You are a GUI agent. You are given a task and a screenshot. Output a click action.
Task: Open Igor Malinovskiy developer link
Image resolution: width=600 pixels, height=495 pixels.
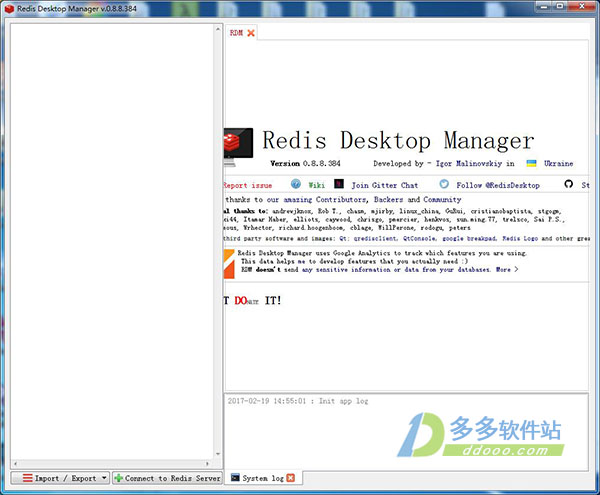[x=469, y=163]
